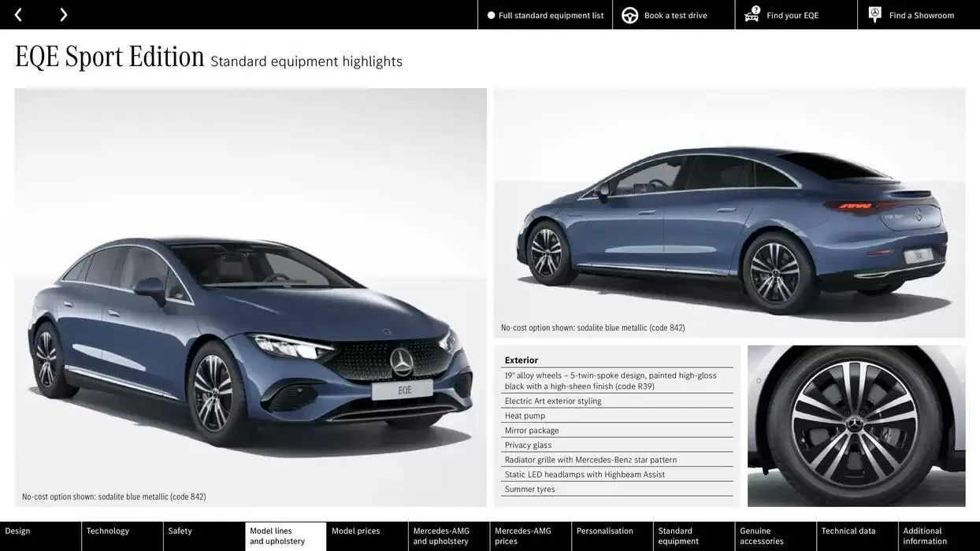Image resolution: width=980 pixels, height=551 pixels.
Task: Switch to the Safety tab
Action: (204, 536)
